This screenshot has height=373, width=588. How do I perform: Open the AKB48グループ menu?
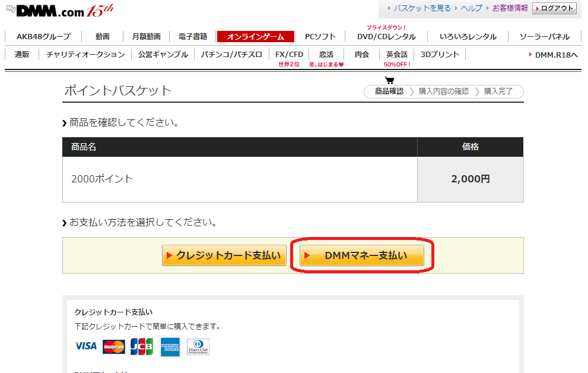(x=43, y=36)
